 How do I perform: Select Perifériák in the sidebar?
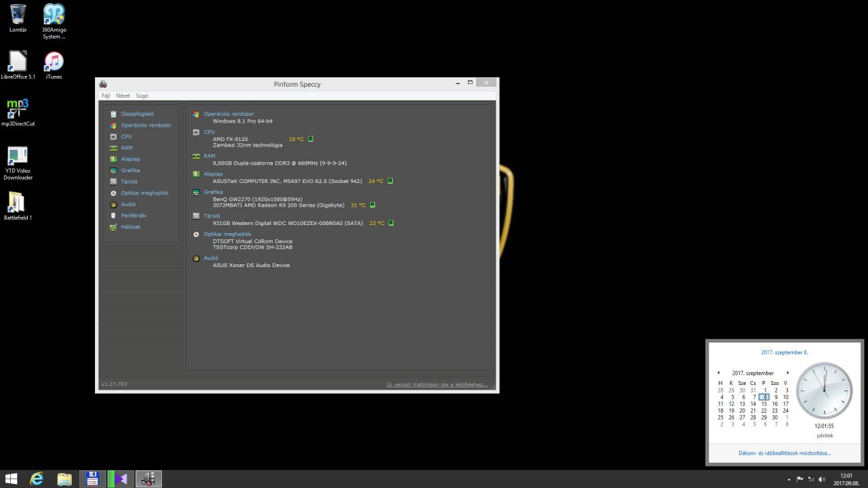[133, 216]
